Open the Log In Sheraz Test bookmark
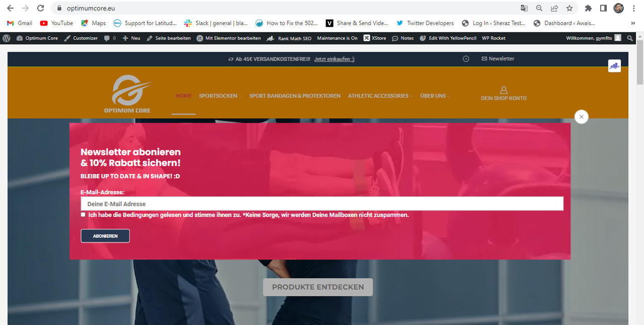This screenshot has width=644, height=325. [494, 23]
